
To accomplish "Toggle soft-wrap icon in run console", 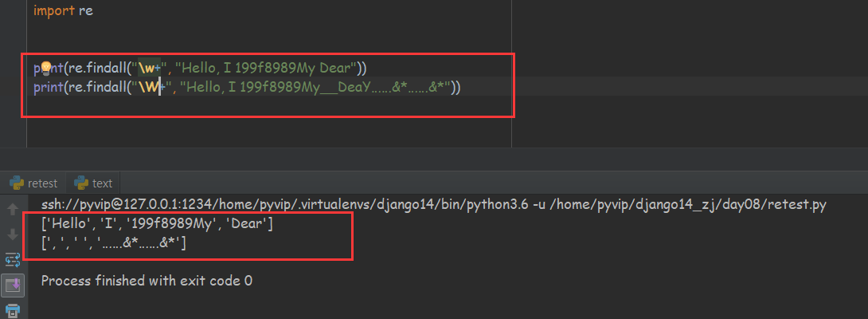I will pyautogui.click(x=12, y=259).
